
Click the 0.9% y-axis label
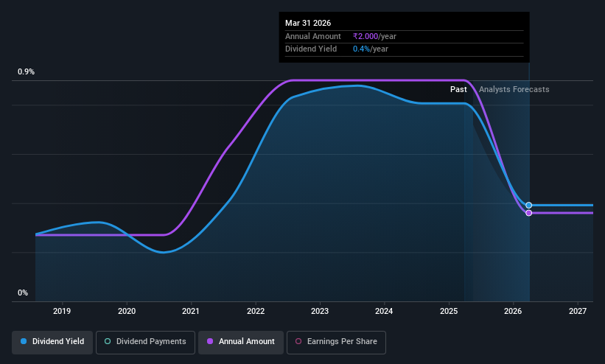26,71
